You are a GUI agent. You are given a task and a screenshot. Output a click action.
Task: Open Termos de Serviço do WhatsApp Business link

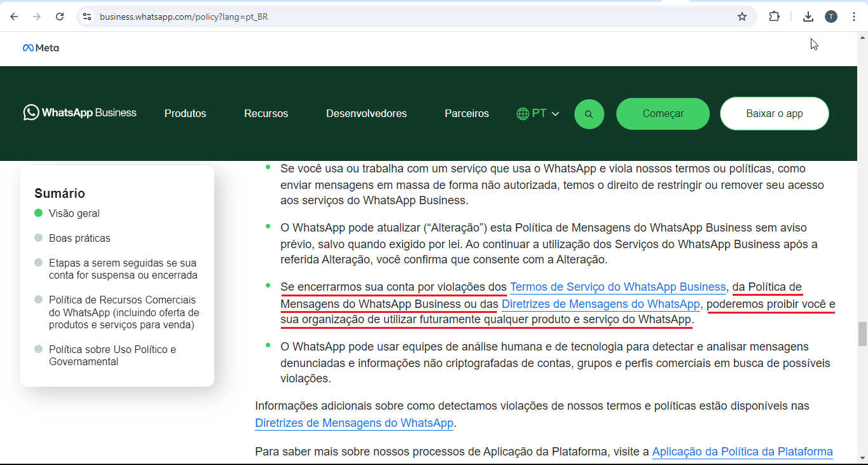coord(618,287)
